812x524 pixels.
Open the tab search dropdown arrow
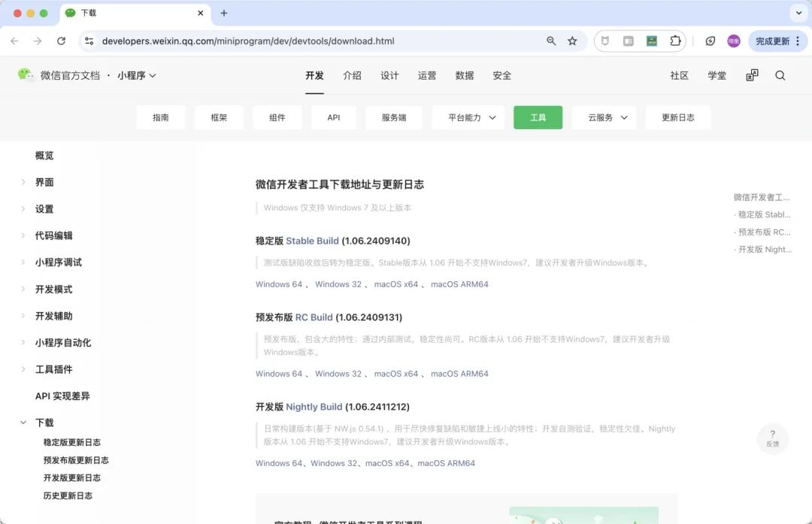798,13
